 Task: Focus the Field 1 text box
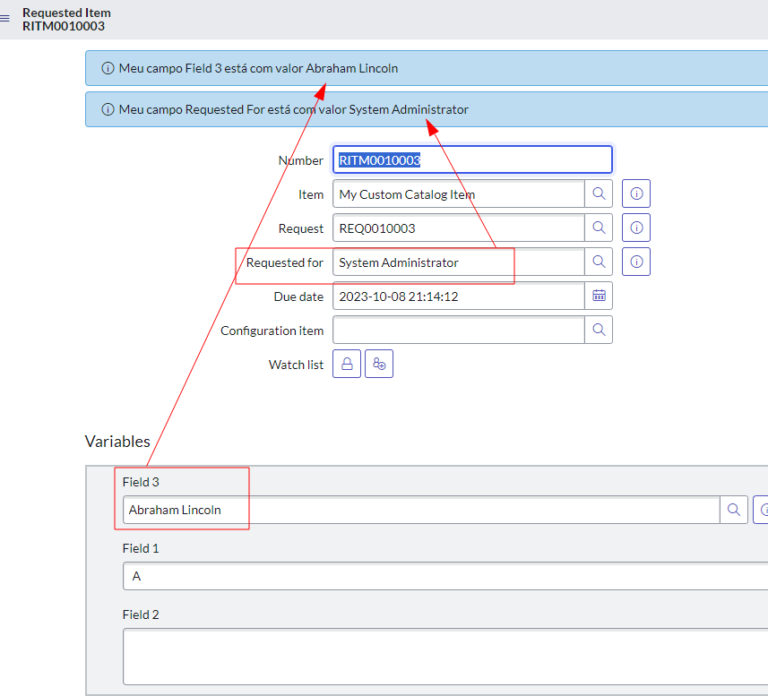point(440,576)
